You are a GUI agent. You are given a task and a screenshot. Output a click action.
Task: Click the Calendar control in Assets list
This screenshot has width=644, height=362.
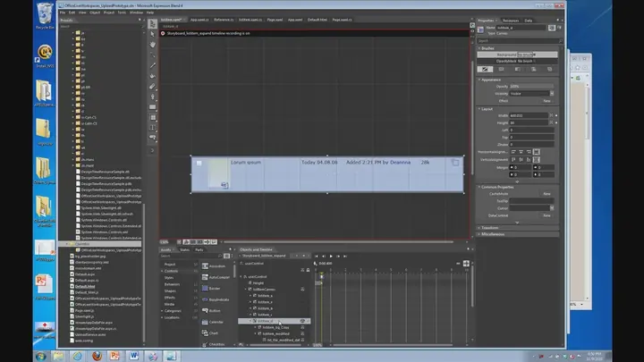[x=213, y=322]
